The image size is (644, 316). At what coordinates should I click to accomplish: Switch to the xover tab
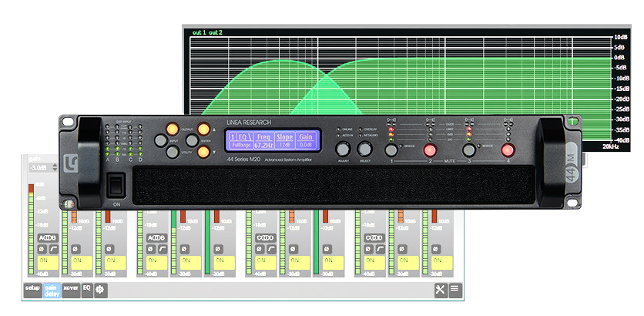point(71,290)
